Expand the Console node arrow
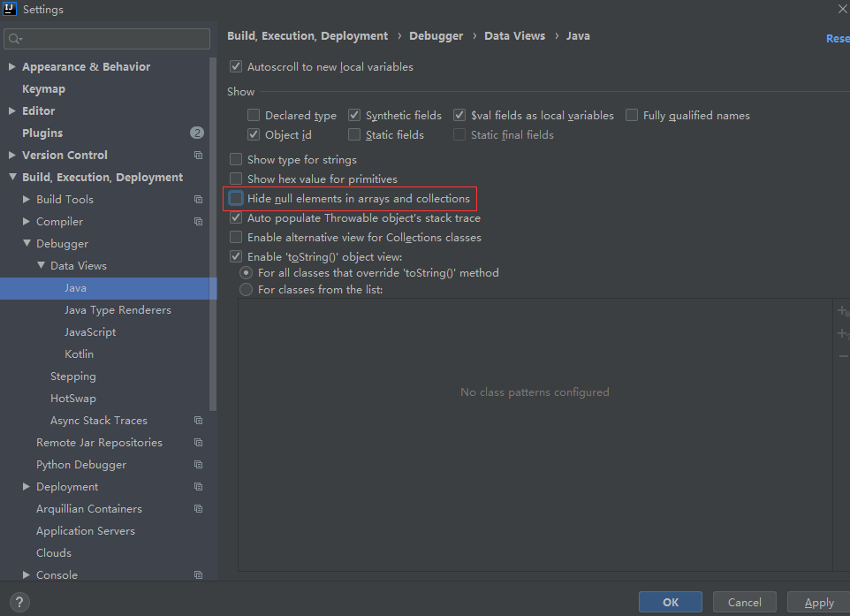This screenshot has height=616, width=850. click(x=26, y=574)
